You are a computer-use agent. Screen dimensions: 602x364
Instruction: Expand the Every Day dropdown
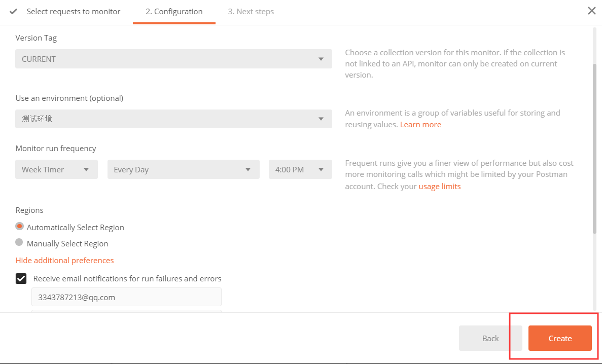pos(183,169)
